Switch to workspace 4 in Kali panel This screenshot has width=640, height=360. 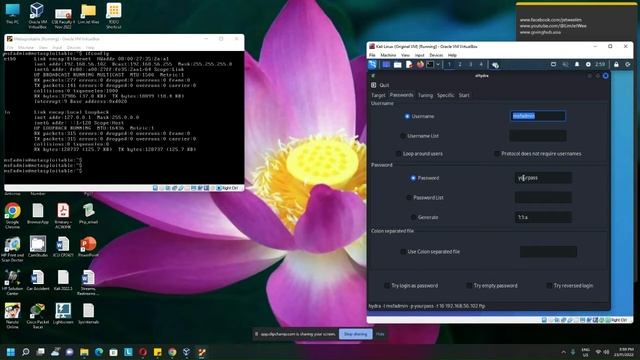click(x=481, y=64)
